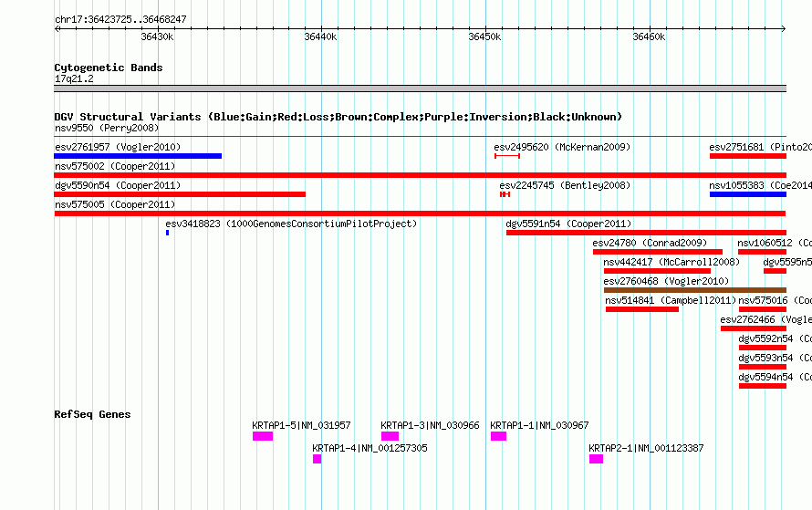Click the dgv5592n54 variant bar
812x510 pixels.
tap(763, 348)
